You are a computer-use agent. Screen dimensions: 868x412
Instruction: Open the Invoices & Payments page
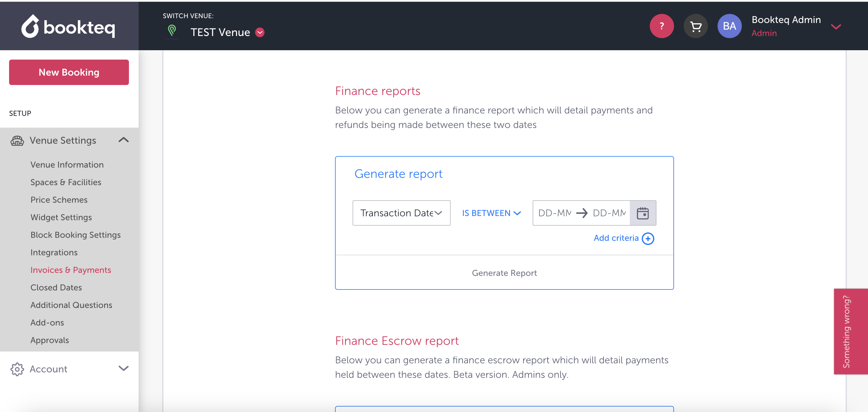tap(71, 270)
